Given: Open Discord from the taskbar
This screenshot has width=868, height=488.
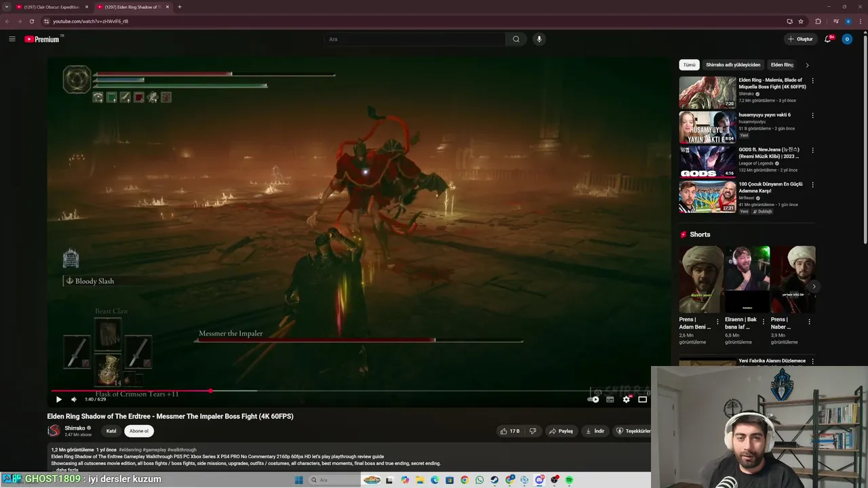Looking at the screenshot, I should click(x=539, y=480).
